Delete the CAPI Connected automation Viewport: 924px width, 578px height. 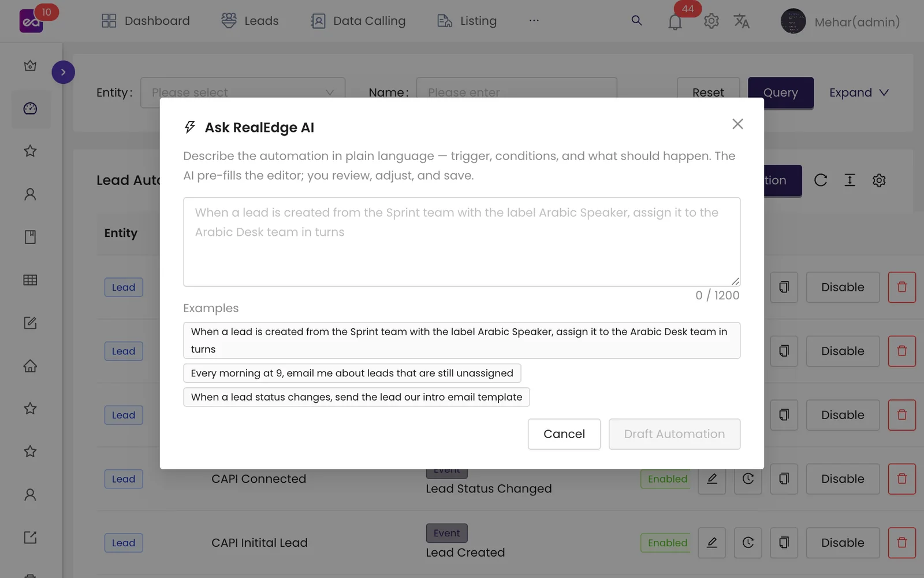pyautogui.click(x=901, y=479)
